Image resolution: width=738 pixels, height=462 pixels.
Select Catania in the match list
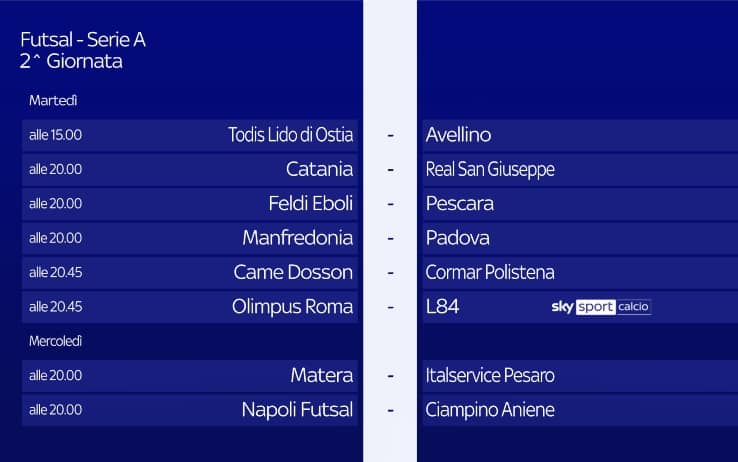click(319, 169)
